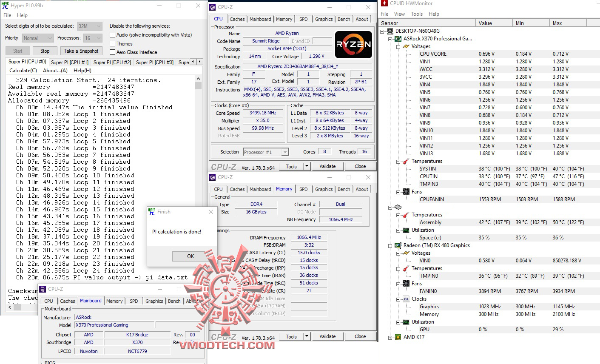The image size is (600, 364).
Task: Click the Temperatures thermometer icon under ASRock X370
Action: [405, 161]
